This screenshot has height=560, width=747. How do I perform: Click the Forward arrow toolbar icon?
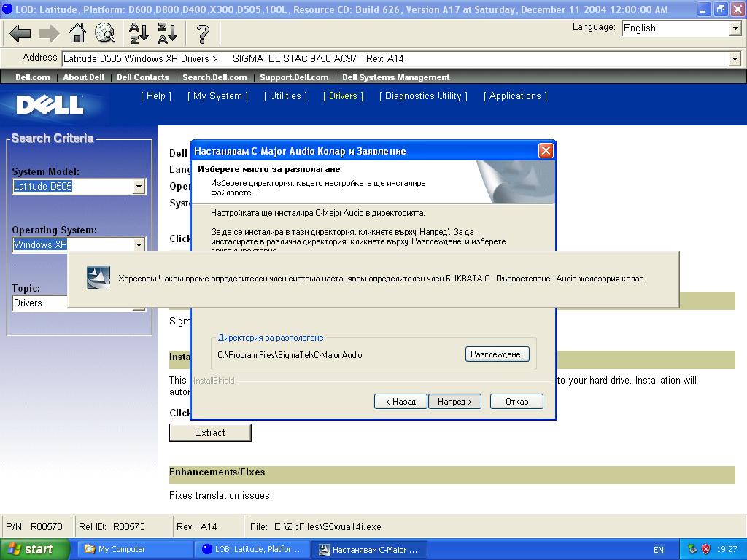click(x=48, y=34)
